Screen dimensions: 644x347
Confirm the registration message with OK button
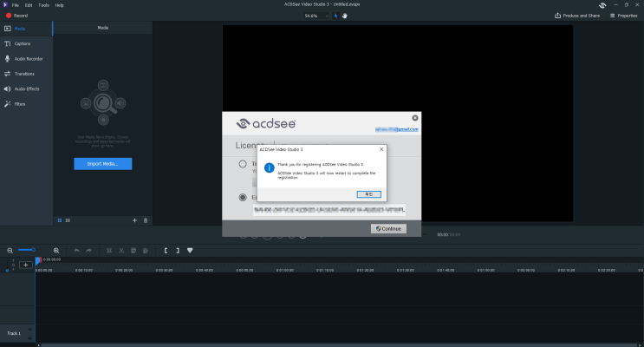click(x=369, y=194)
